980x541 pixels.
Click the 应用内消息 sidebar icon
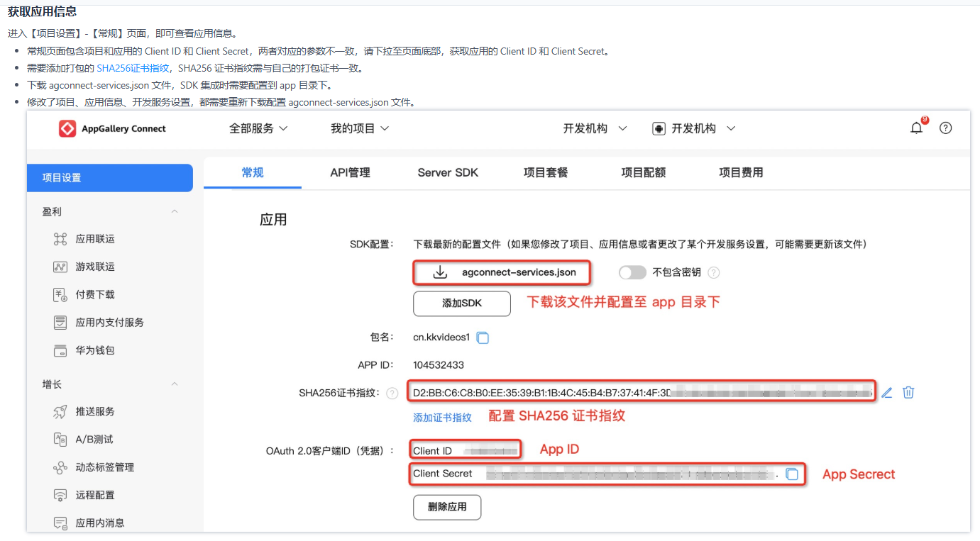pyautogui.click(x=60, y=523)
